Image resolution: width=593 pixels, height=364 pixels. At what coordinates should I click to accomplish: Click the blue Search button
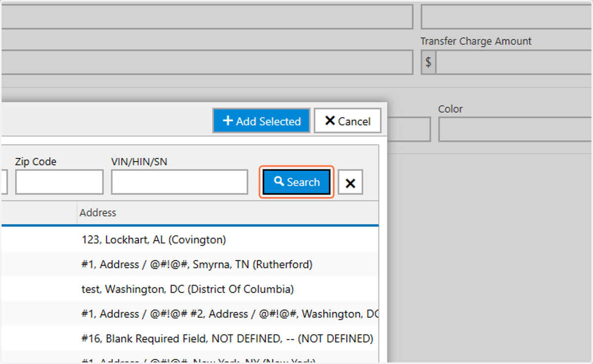click(296, 182)
